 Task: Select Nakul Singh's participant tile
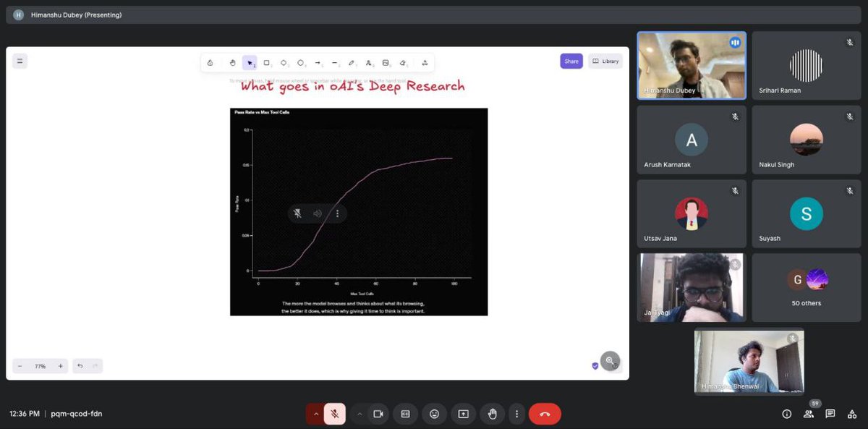point(807,140)
